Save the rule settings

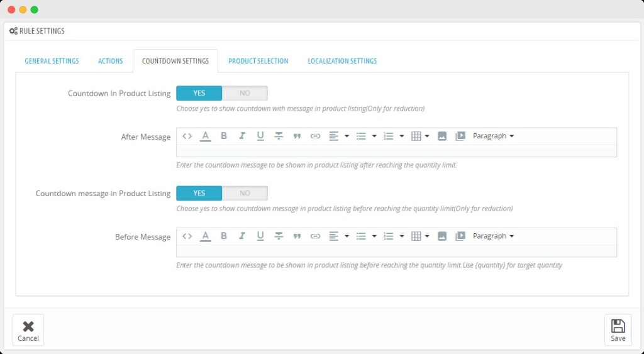pos(618,330)
